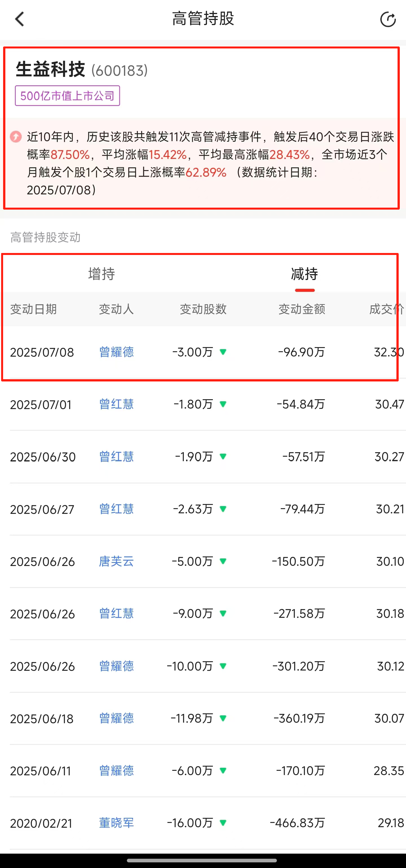Image resolution: width=406 pixels, height=868 pixels.
Task: Tap the 变动日期 column header
Action: tap(33, 309)
